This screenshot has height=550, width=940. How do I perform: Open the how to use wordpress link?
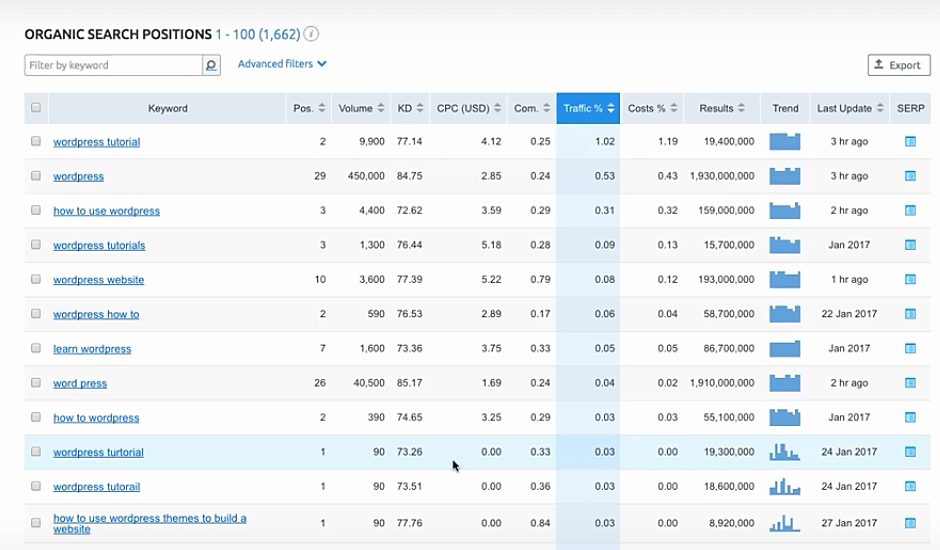point(107,211)
